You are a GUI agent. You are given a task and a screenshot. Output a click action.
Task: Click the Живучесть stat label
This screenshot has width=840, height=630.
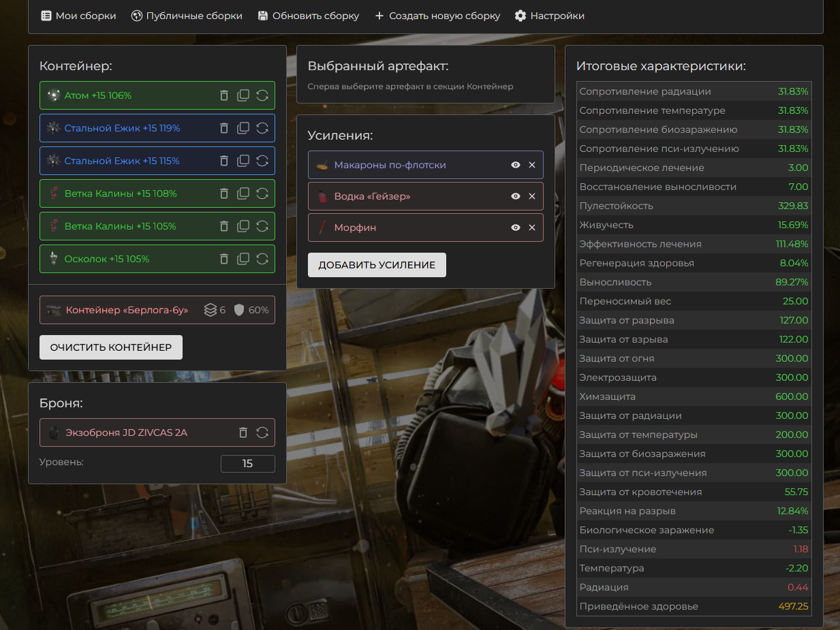point(606,225)
